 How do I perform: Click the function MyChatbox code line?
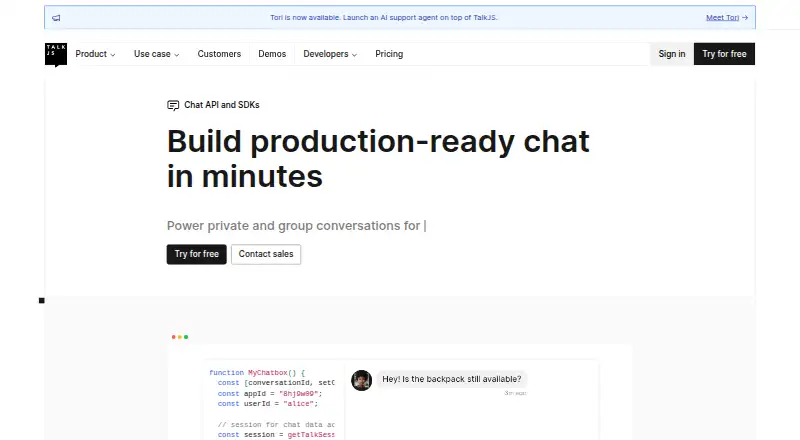coord(257,373)
